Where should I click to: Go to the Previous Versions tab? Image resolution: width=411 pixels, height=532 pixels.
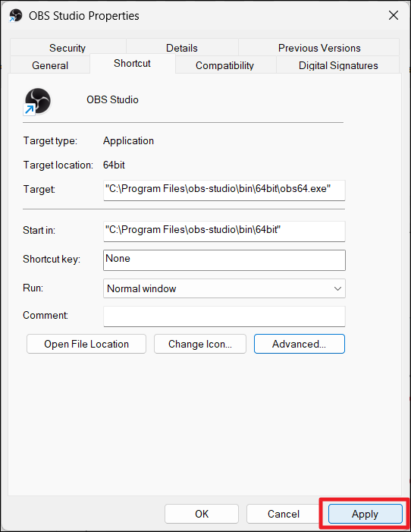(319, 48)
